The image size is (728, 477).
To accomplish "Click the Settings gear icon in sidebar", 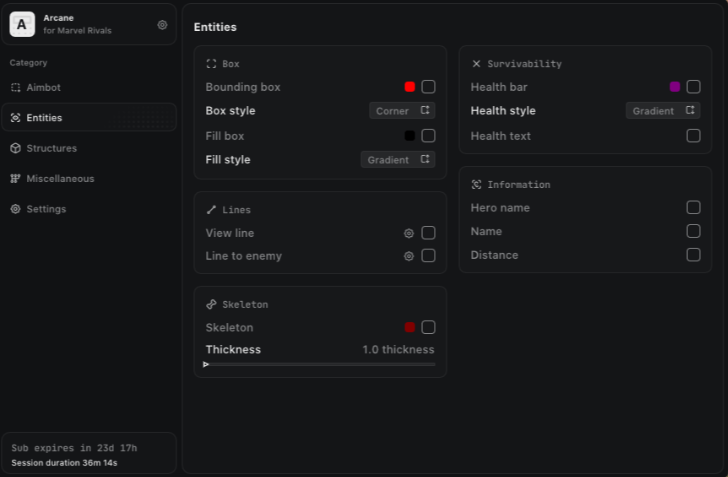I will pos(15,209).
